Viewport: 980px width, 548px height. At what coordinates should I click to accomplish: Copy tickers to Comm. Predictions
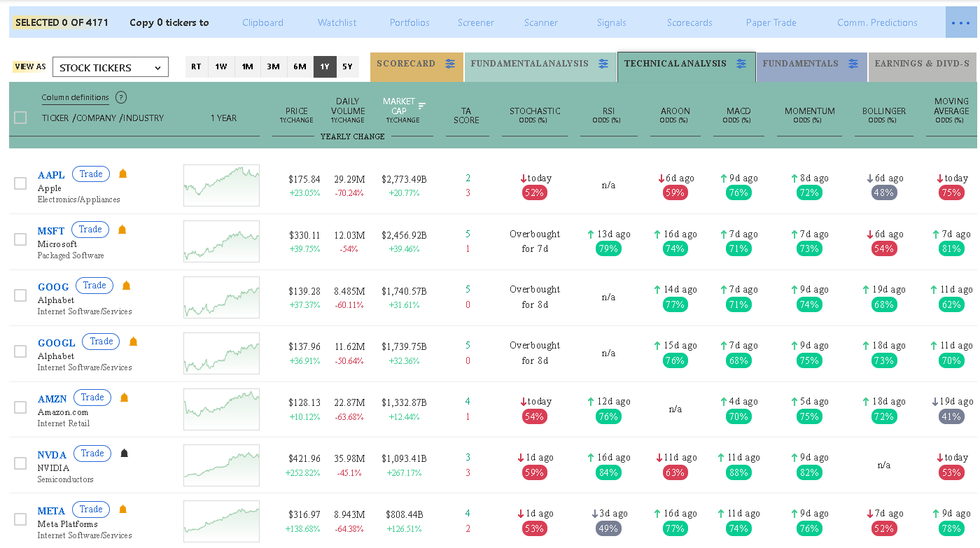(877, 22)
